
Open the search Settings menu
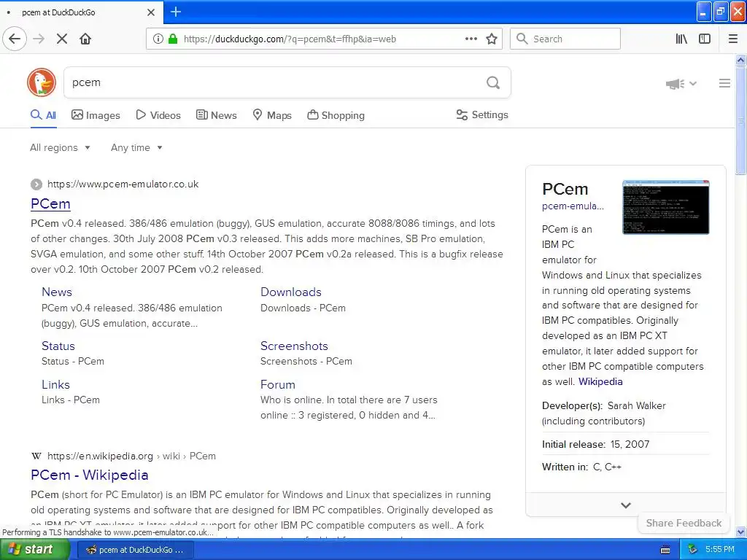pos(482,114)
